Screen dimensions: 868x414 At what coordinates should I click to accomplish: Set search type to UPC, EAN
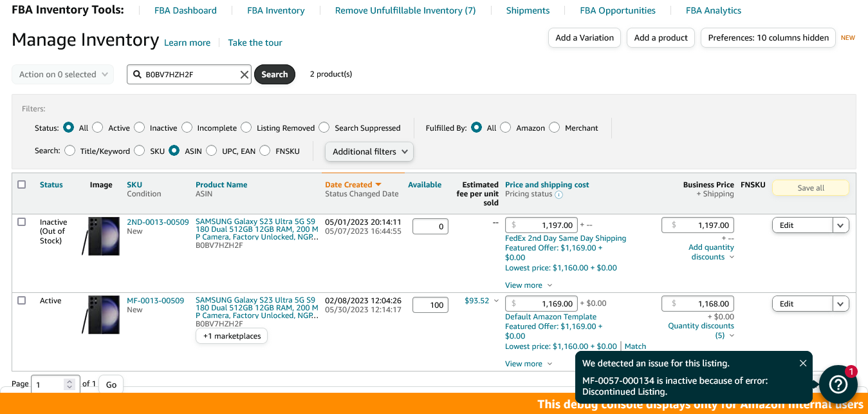click(x=212, y=151)
